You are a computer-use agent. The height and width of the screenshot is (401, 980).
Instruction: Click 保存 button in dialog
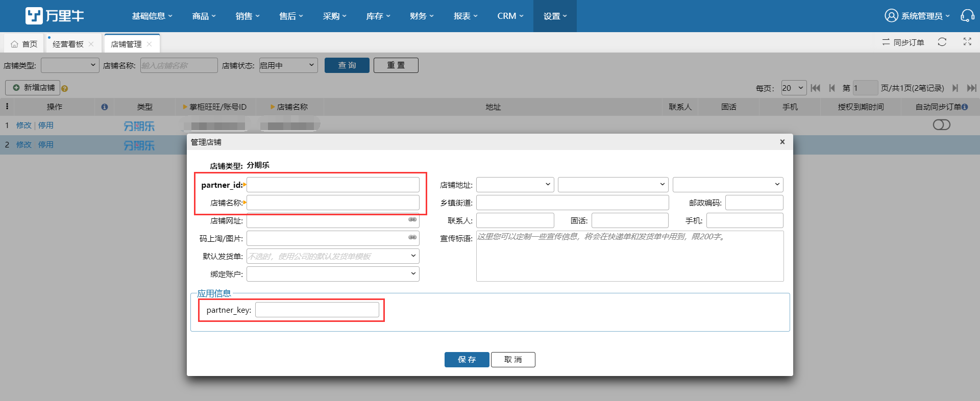click(467, 359)
